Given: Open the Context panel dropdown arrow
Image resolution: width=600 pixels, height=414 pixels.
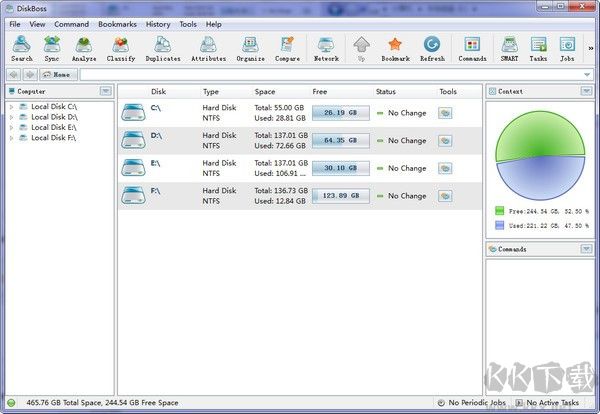Looking at the screenshot, I should pyautogui.click(x=585, y=91).
